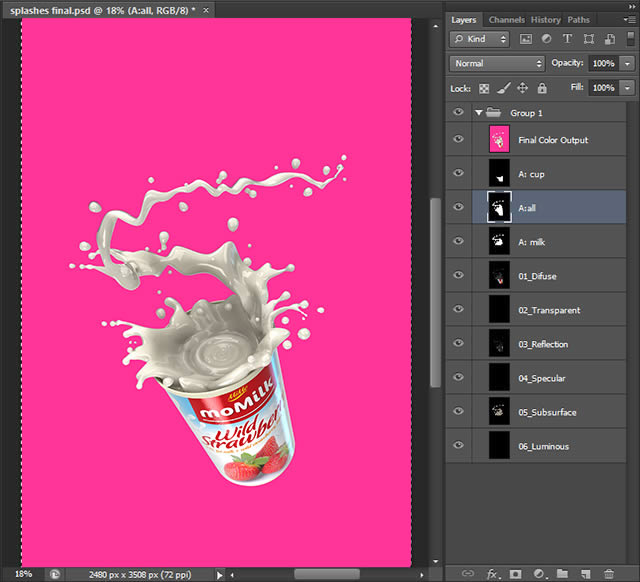
Task: Filter layers by shape layer icon
Action: (588, 39)
